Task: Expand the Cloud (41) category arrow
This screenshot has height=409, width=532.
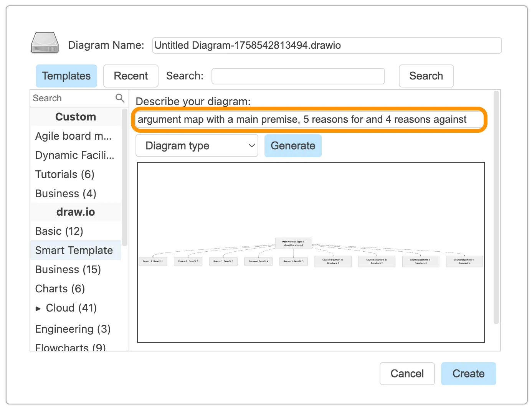Action: click(38, 308)
